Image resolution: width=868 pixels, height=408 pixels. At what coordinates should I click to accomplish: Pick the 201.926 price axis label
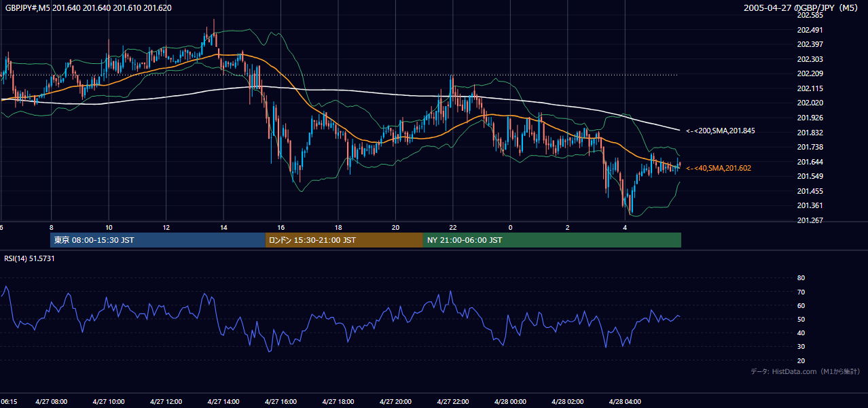coord(810,118)
